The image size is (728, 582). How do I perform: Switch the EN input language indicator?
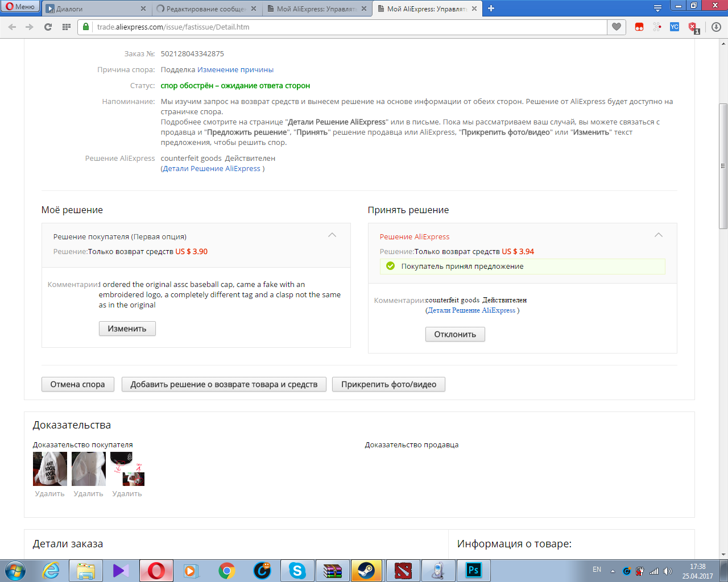597,569
